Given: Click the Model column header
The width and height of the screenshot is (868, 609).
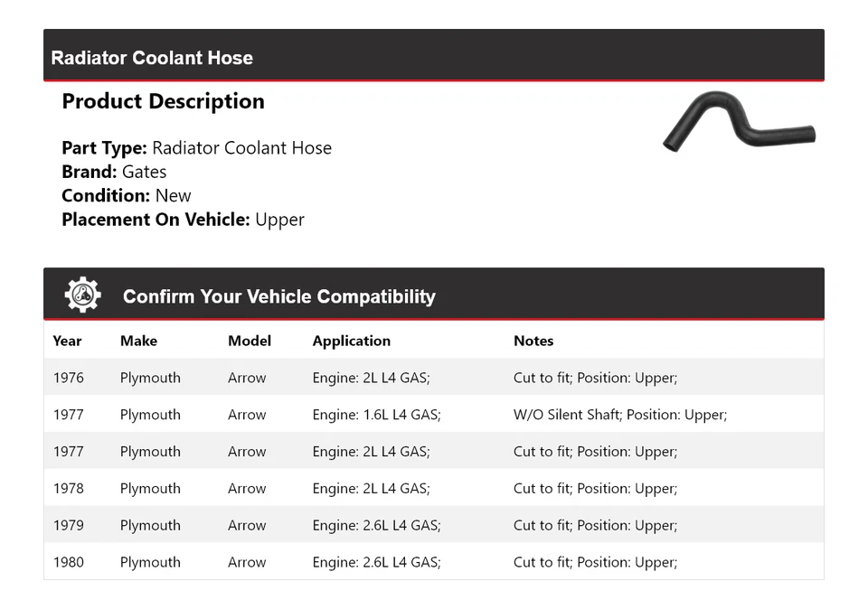Looking at the screenshot, I should [x=249, y=341].
